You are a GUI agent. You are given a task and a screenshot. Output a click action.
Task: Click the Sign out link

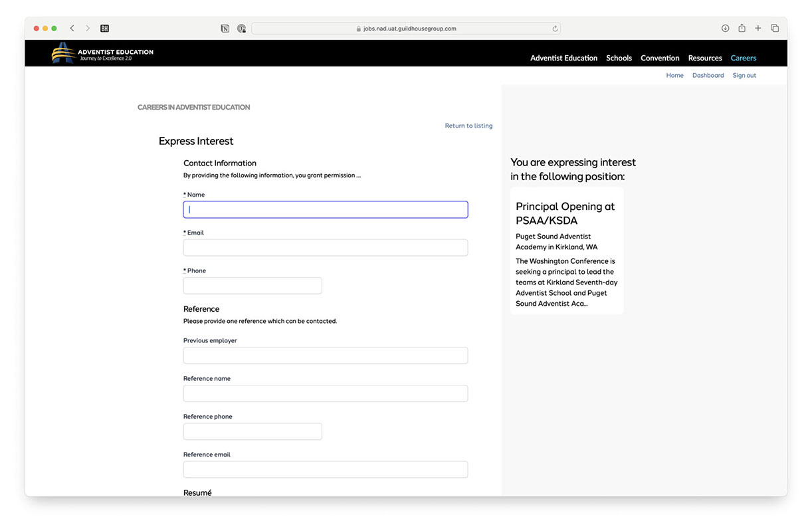744,76
